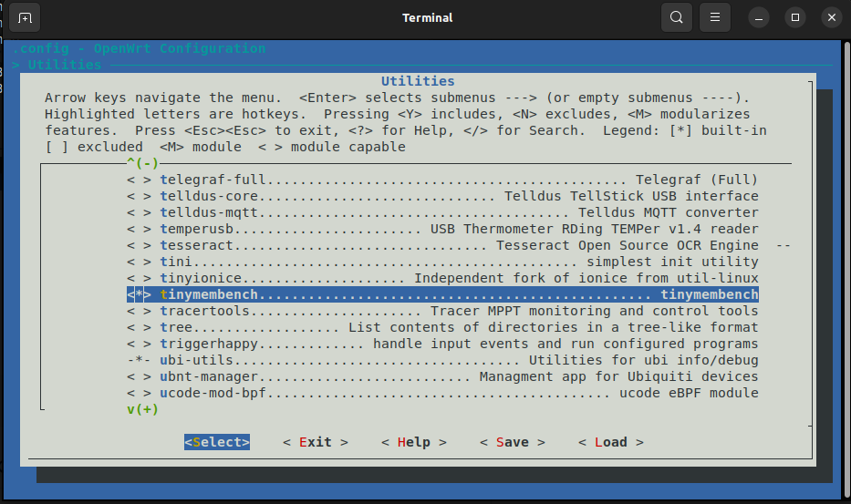Toggle the telegraf-full module selector
The image size is (851, 504).
139,180
